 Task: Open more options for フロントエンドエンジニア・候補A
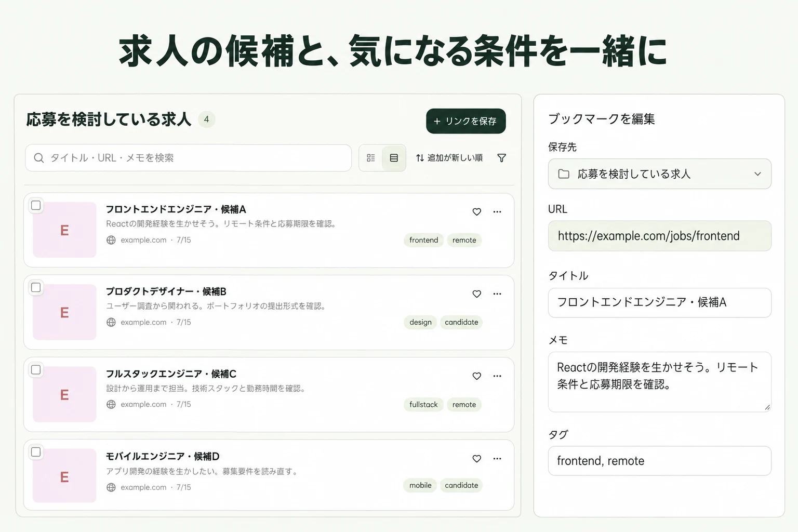(x=497, y=211)
